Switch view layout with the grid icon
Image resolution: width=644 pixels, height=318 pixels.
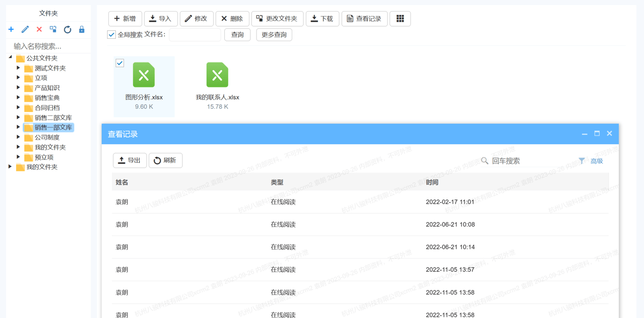[x=400, y=19]
